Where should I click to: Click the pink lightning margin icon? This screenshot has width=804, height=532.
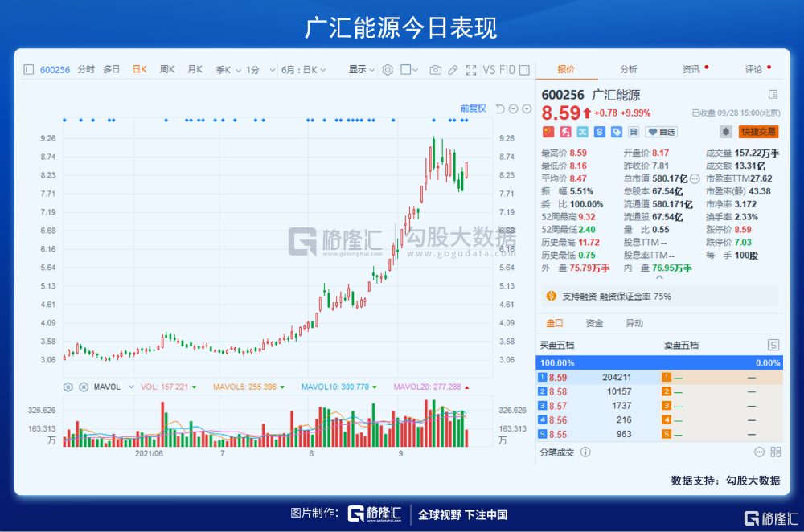coord(565,133)
